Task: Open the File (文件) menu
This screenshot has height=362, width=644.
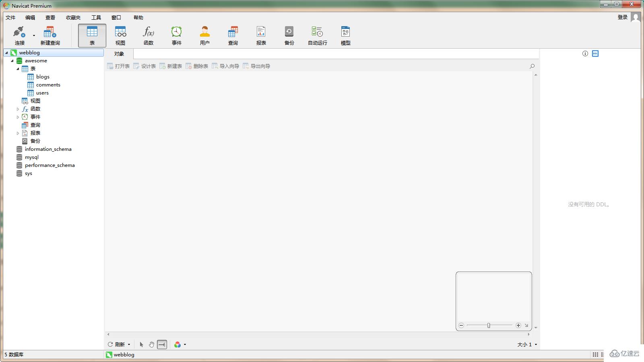Action: coord(10,17)
